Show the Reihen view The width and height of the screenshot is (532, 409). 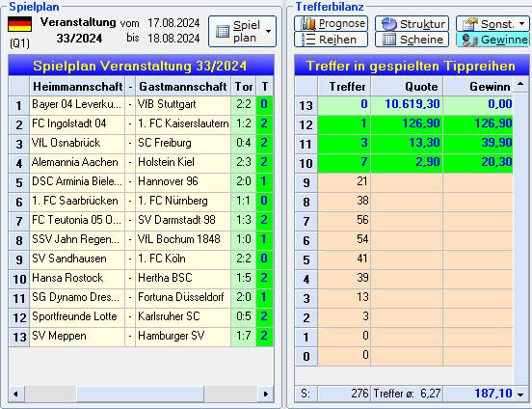tap(332, 40)
